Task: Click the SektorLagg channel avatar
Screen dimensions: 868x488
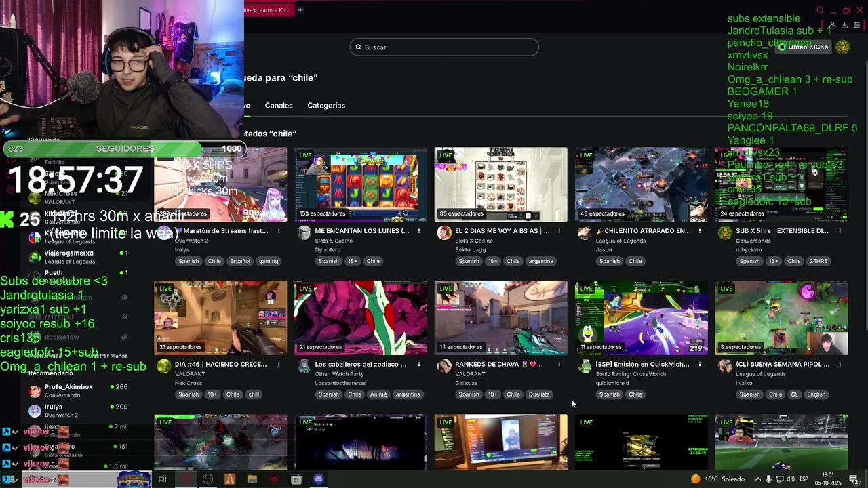Action: [444, 233]
